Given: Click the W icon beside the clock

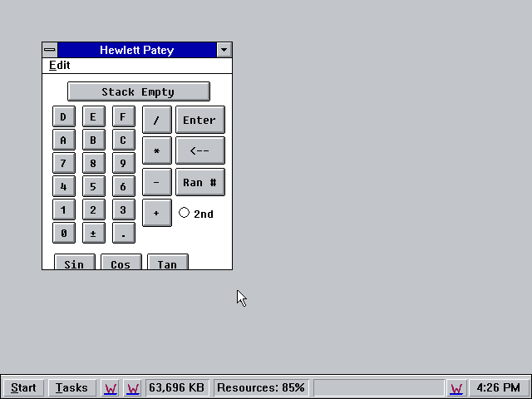Looking at the screenshot, I should 456,387.
